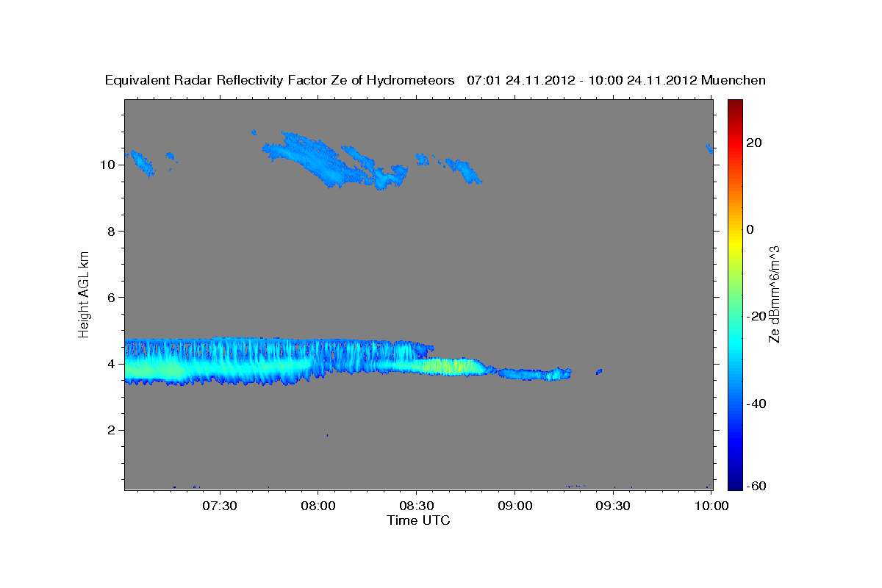Click the date range '07:01 24.11.2012 - 10:00 24.11.2012 Muenchen'
The image size is (882, 588).
point(617,80)
